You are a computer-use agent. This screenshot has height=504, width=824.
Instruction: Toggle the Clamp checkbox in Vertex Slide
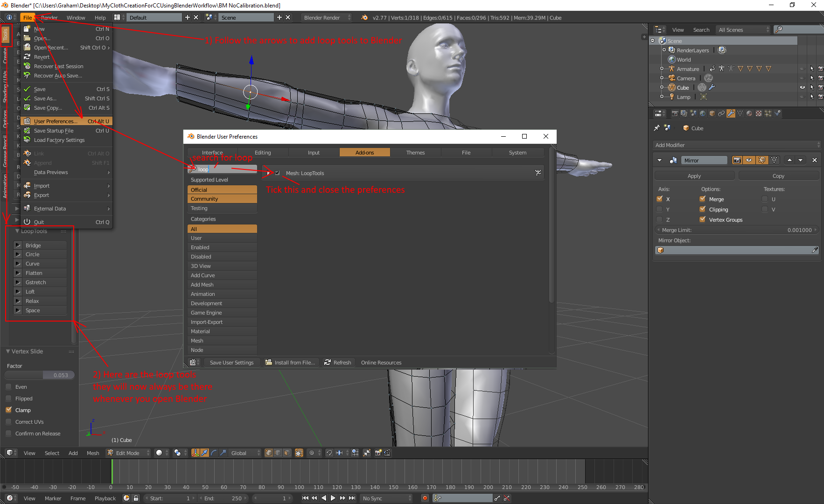point(8,410)
